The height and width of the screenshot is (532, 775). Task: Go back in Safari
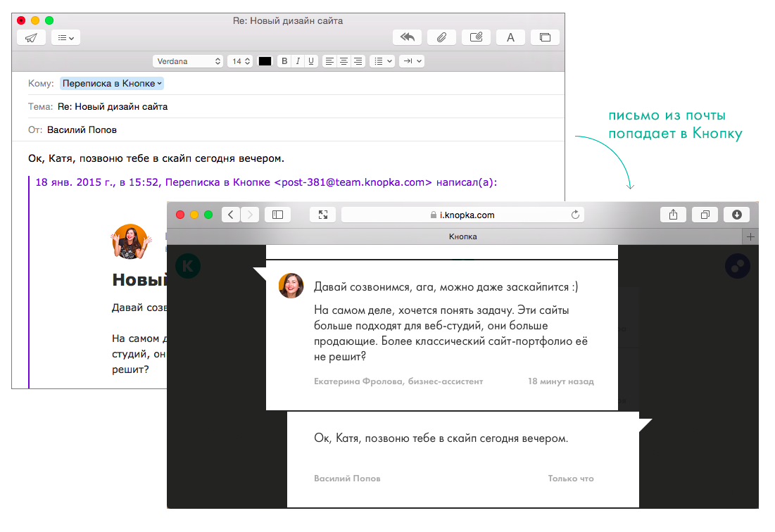231,215
